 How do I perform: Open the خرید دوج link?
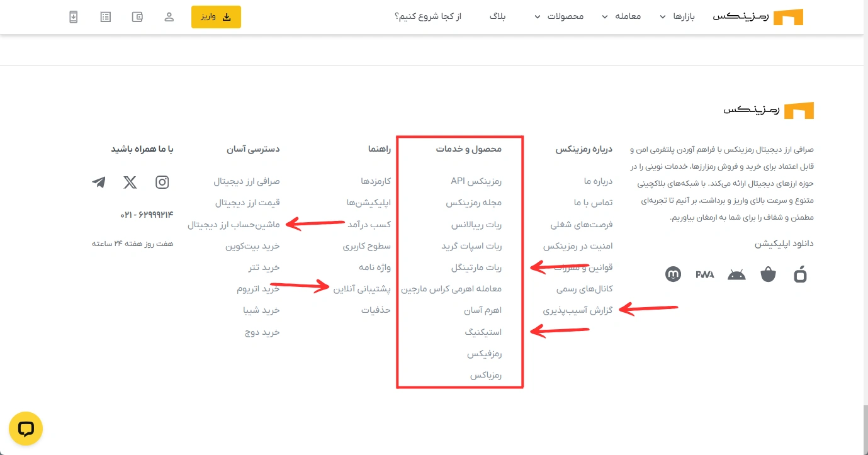pyautogui.click(x=262, y=332)
